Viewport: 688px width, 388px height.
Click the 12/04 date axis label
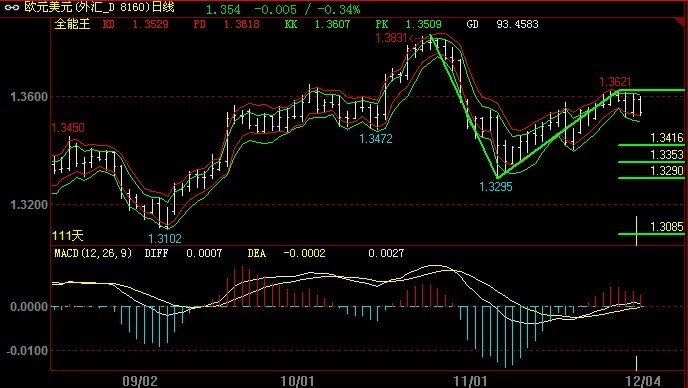[643, 381]
